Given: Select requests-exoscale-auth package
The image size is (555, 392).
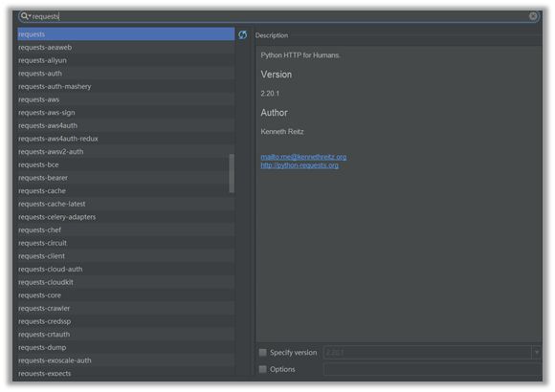Looking at the screenshot, I should 126,360.
